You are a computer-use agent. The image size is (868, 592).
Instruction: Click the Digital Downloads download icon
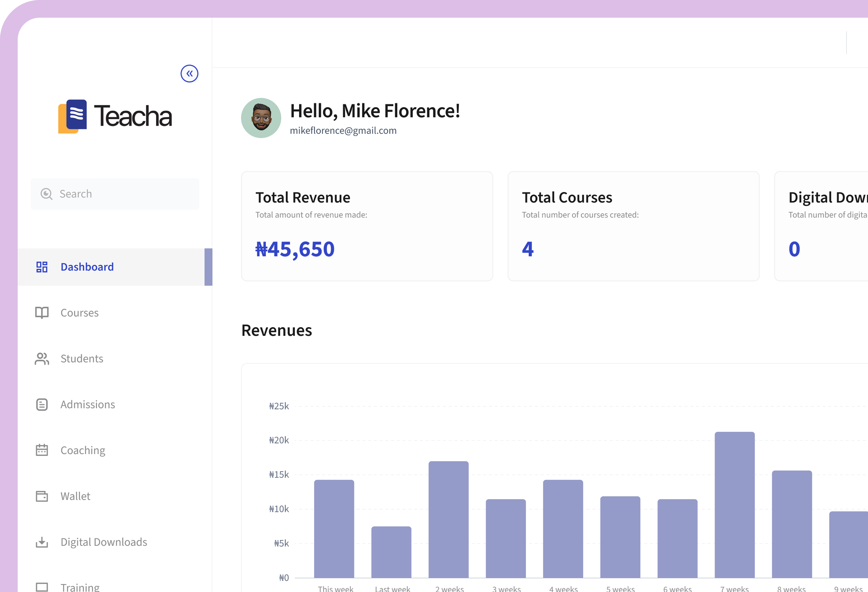(x=42, y=542)
